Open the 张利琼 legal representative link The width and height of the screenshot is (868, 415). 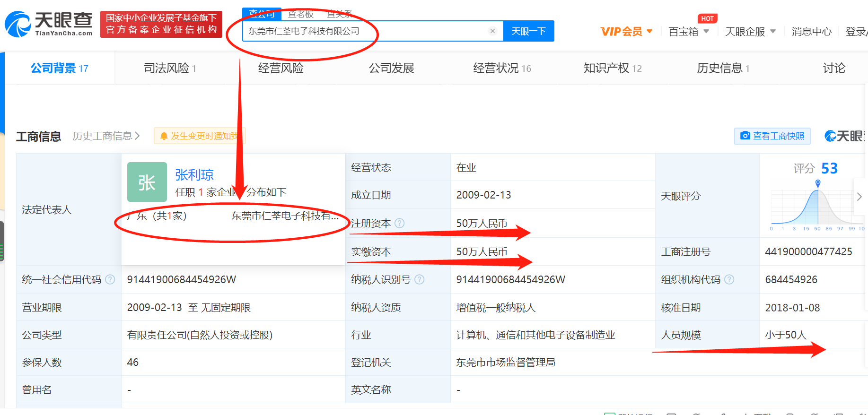pos(194,175)
